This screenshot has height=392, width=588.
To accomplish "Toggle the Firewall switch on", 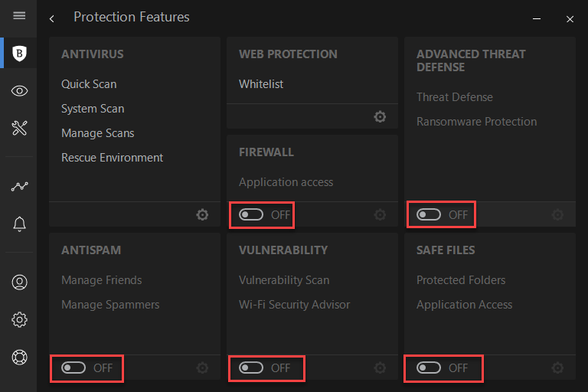I will tap(251, 215).
